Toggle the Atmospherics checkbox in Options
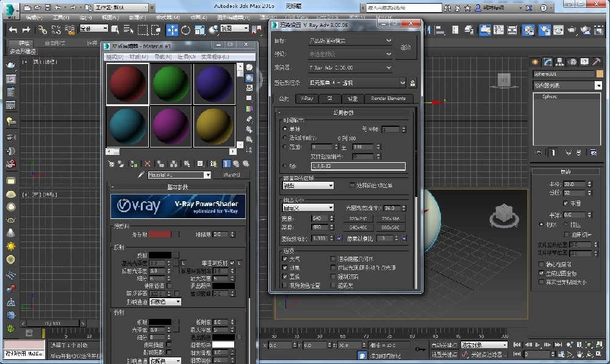The width and height of the screenshot is (610, 364). (x=285, y=259)
